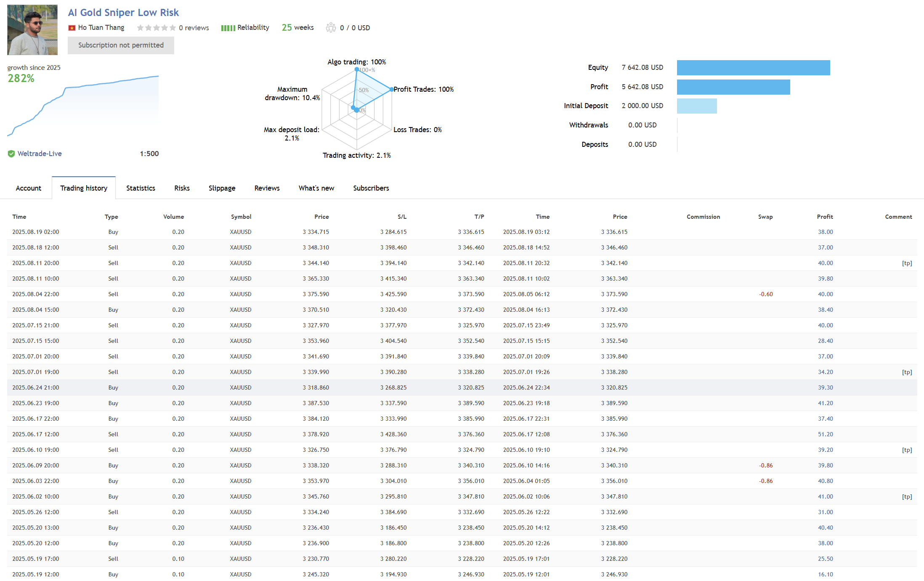Open Ho Tuan Thang author link
The image size is (924, 581).
point(101,28)
